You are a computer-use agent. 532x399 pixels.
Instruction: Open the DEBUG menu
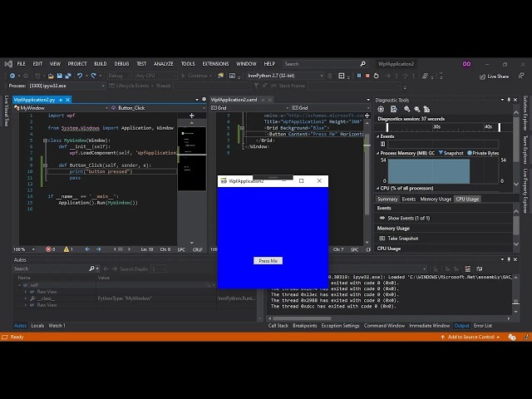pyautogui.click(x=121, y=64)
